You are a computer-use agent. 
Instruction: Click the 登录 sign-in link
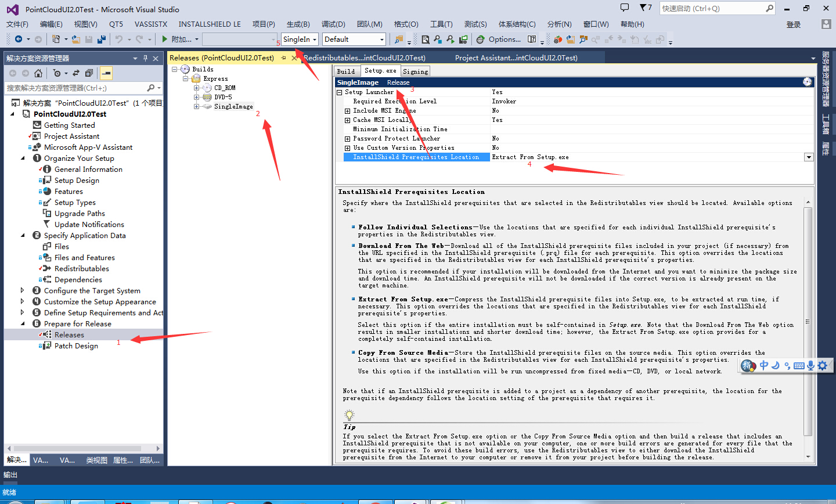(x=794, y=24)
